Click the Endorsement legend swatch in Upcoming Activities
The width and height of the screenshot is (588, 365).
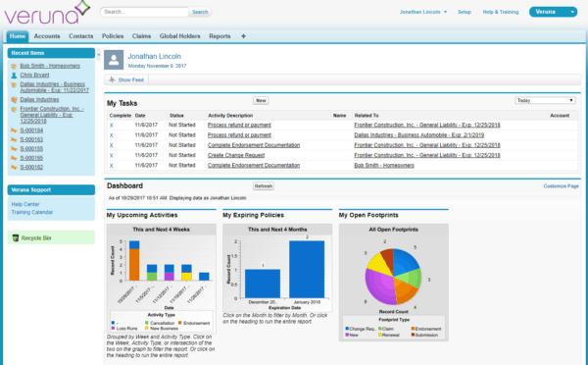[x=180, y=323]
